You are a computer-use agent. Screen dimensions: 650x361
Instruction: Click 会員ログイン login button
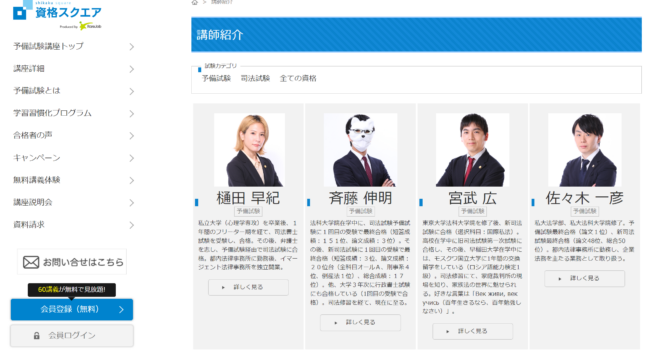(x=72, y=336)
